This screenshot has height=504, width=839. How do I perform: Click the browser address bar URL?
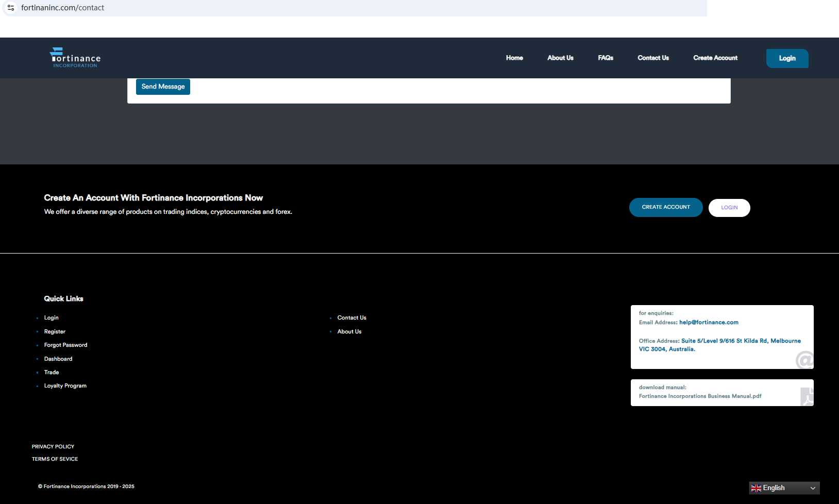[x=62, y=8]
